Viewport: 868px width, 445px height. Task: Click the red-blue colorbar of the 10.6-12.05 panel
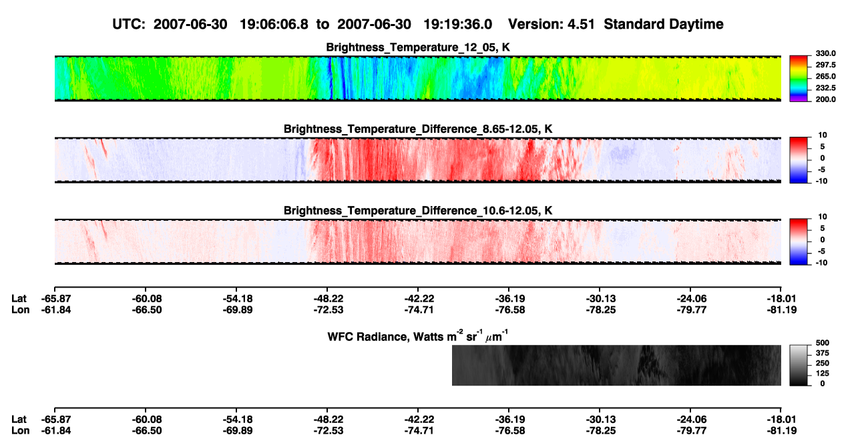pyautogui.click(x=799, y=241)
